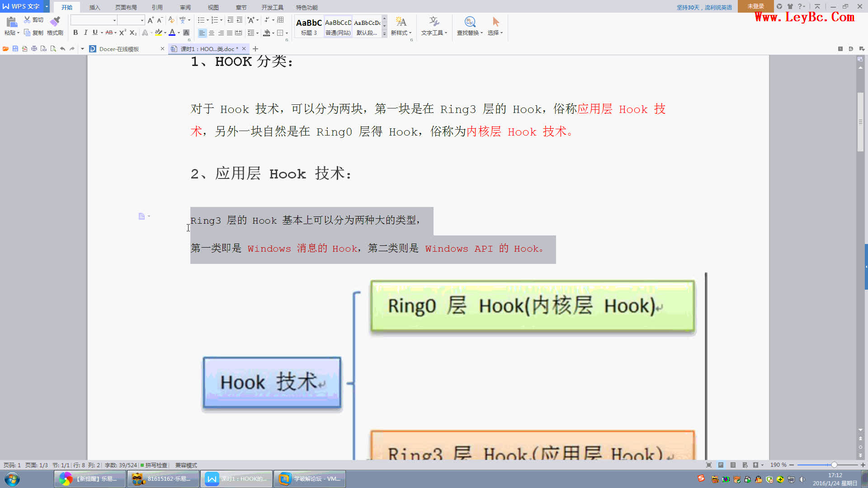Click the open folder quick-access icon
The width and height of the screenshot is (868, 488).
pyautogui.click(x=5, y=49)
